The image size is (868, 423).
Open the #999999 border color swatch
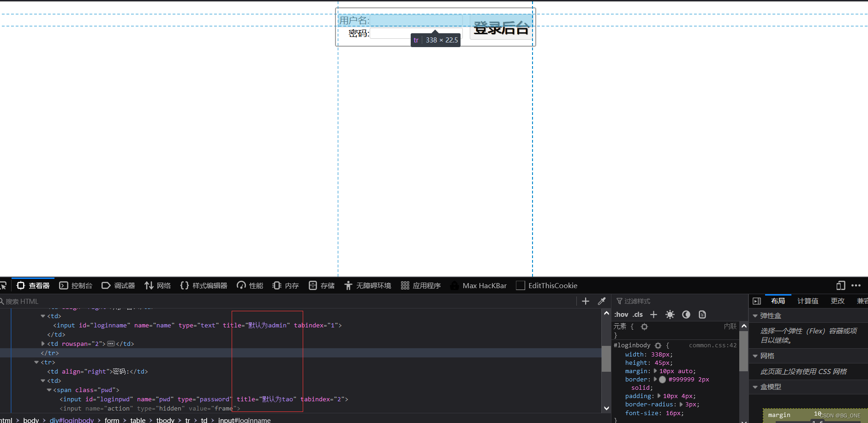tap(663, 380)
